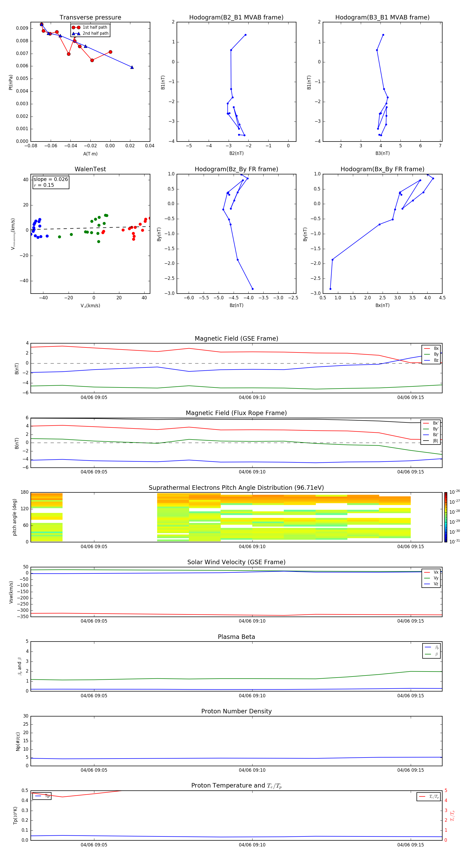This screenshot has height=868, width=473.
Task: Click the 'WalenTest' plot title
Action: [90, 169]
